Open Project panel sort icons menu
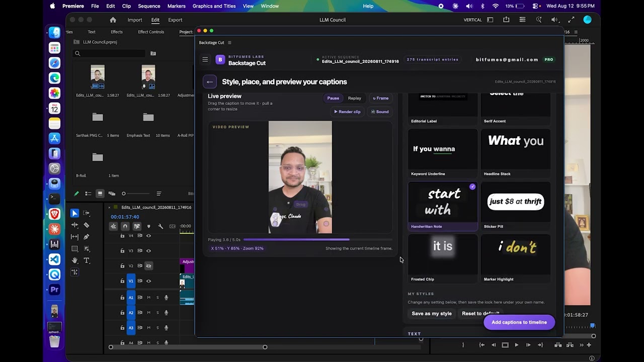The height and width of the screenshot is (362, 644). 159,194
